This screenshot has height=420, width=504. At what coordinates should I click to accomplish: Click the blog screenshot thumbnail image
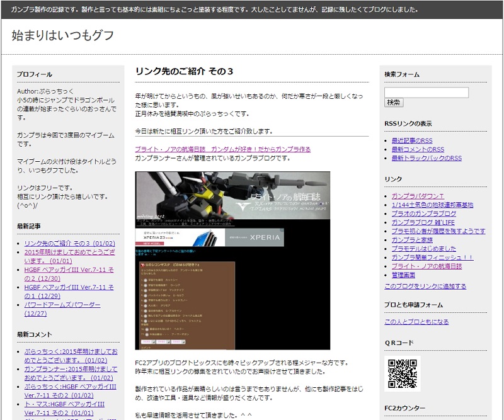[232, 260]
